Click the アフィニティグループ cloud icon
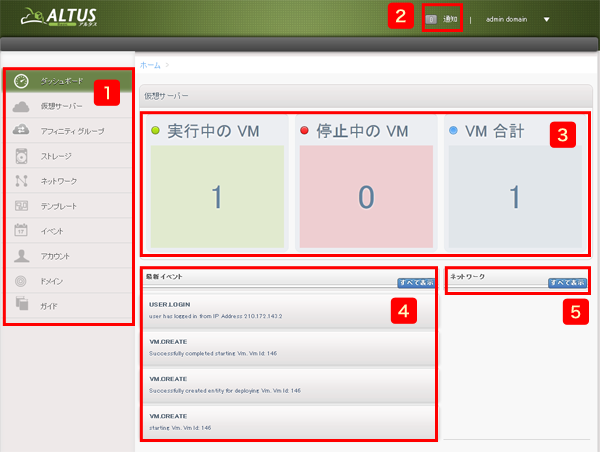This screenshot has height=452, width=600. (22, 130)
